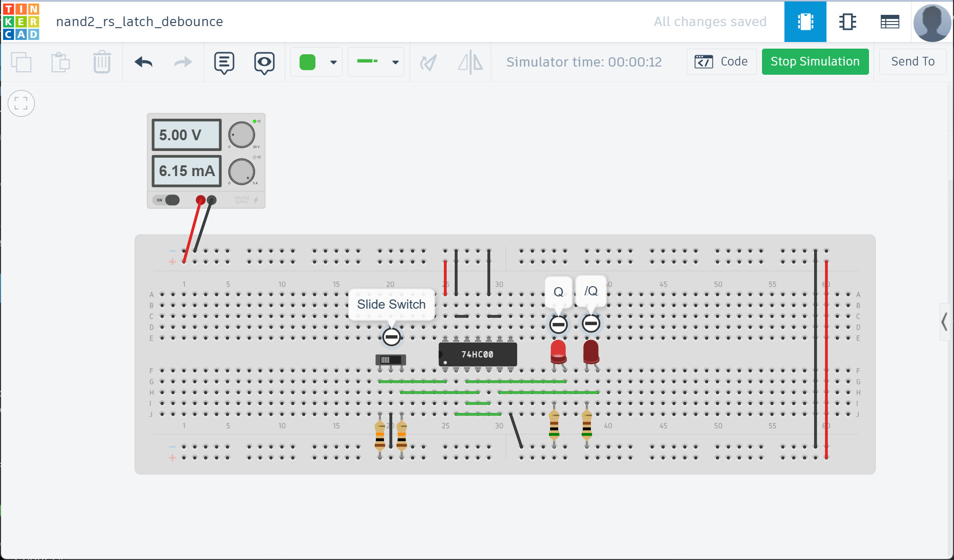954x560 pixels.
Task: Switch to Component list view
Action: point(890,21)
